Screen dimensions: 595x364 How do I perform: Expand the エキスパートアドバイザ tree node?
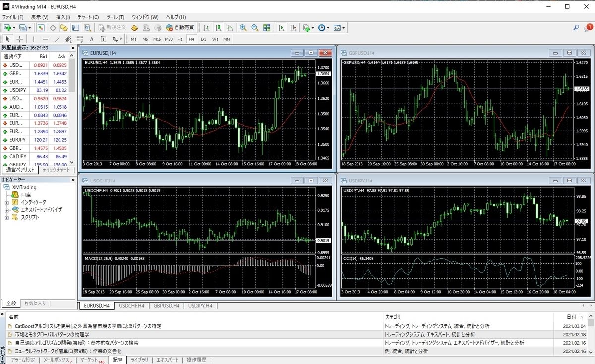(7, 210)
